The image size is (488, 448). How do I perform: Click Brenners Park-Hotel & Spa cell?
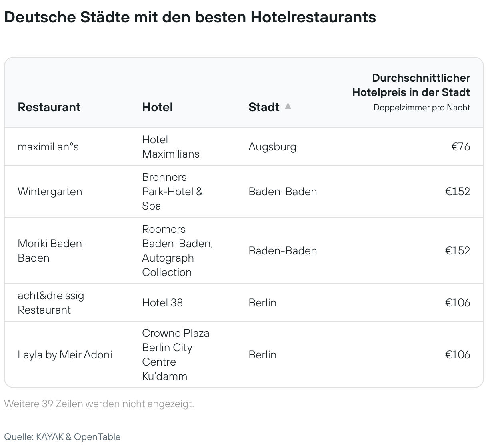point(172,192)
